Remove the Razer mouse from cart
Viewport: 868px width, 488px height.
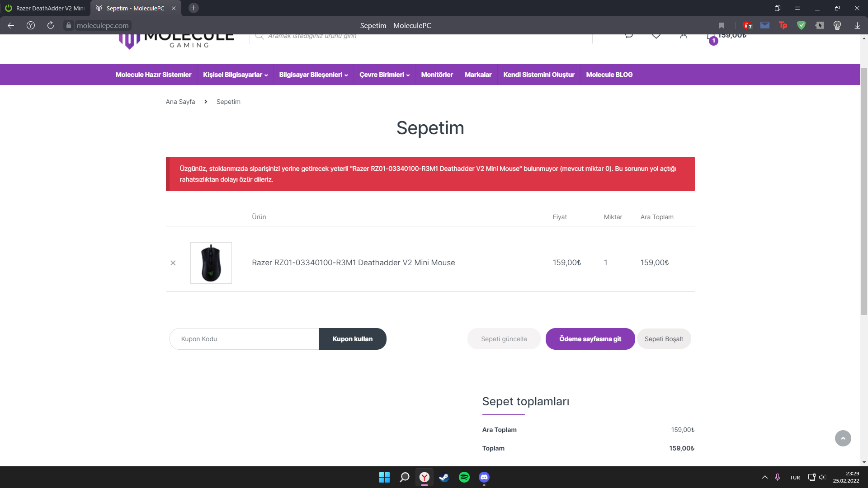click(x=173, y=263)
